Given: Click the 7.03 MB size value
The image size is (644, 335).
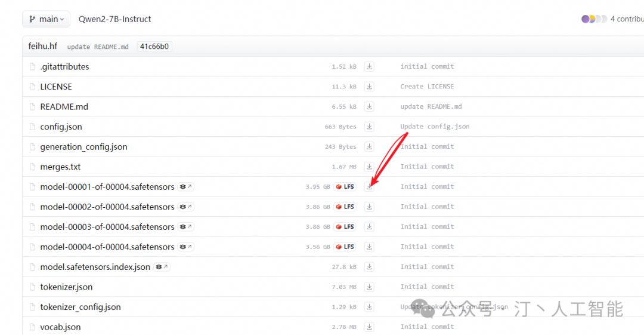Looking at the screenshot, I should (344, 287).
